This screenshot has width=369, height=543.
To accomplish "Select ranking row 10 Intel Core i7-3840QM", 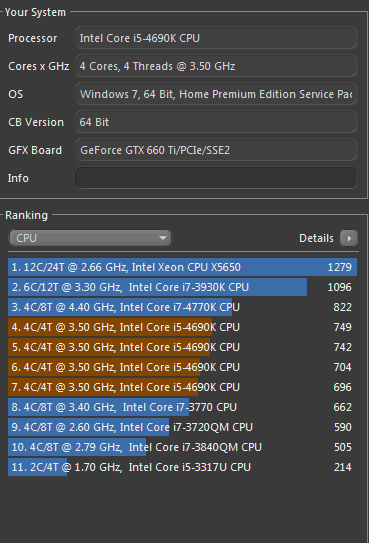I will coord(182,447).
